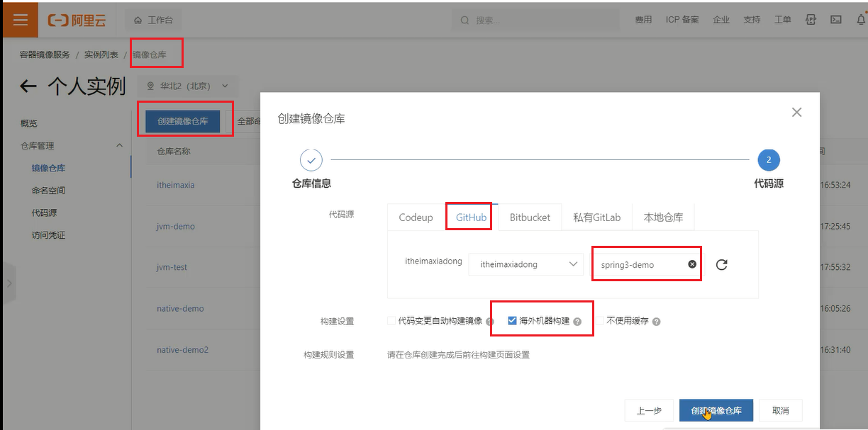Open the 华北2（北京） region selector
The height and width of the screenshot is (430, 868).
click(x=188, y=86)
